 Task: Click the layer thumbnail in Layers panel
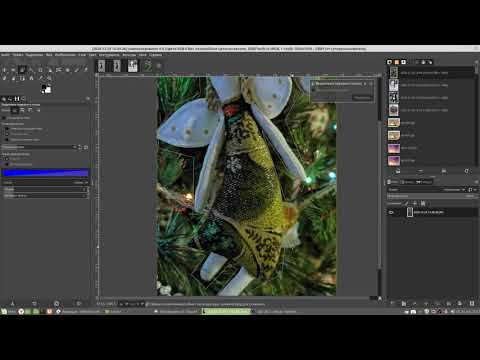pos(410,212)
